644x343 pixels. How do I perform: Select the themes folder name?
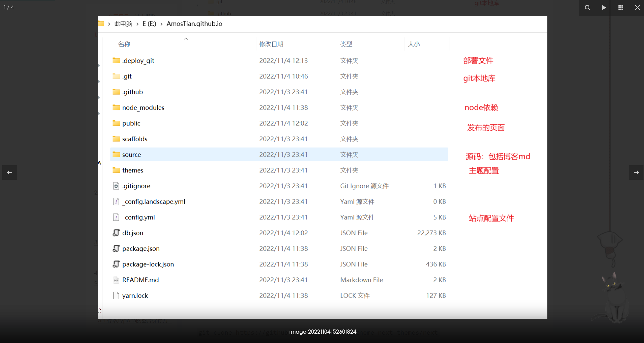(x=133, y=170)
